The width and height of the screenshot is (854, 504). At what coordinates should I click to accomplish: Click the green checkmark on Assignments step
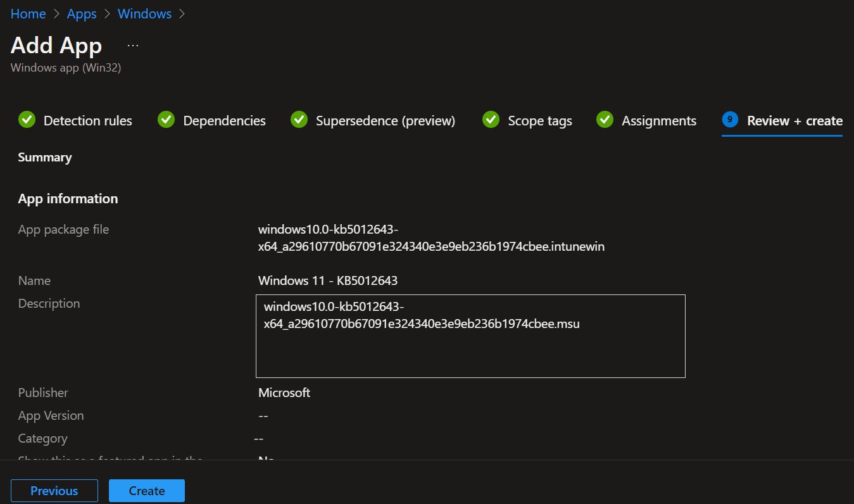coord(604,120)
